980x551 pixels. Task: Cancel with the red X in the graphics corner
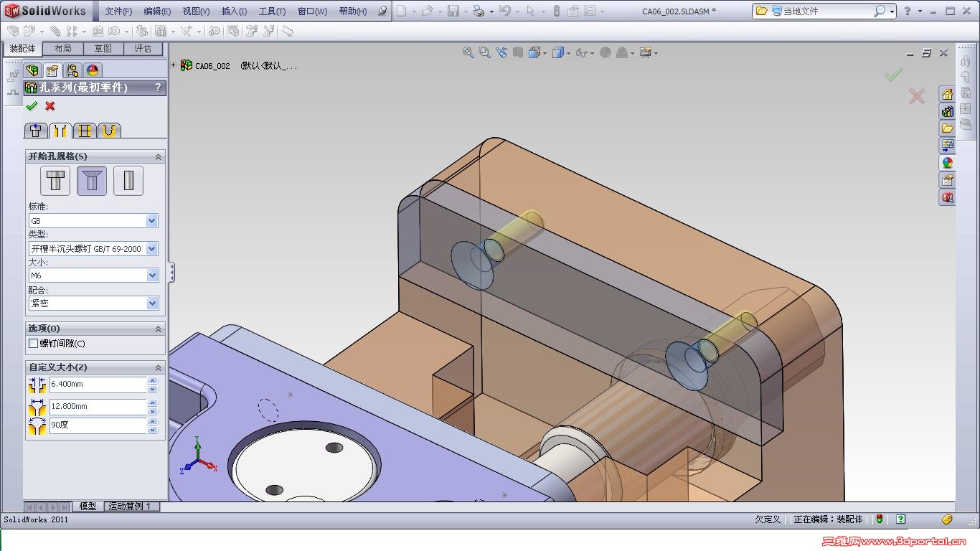pyautogui.click(x=917, y=96)
